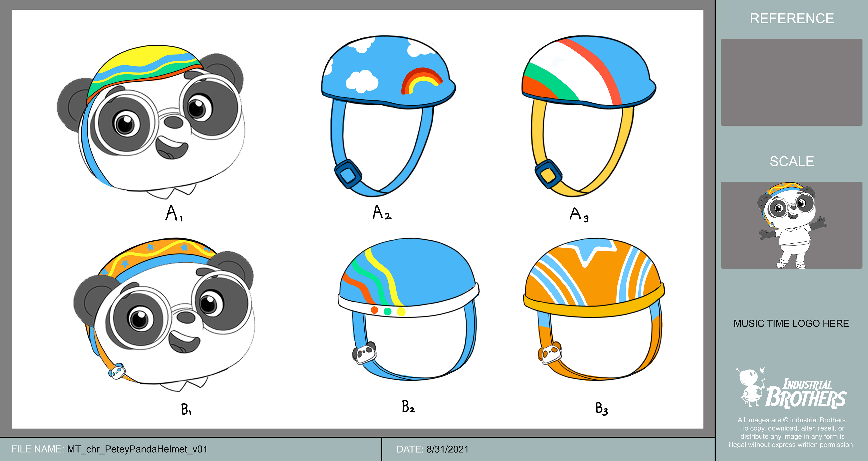
Task: Click the blue buckle on helmet A2 strap
Action: pyautogui.click(x=348, y=174)
